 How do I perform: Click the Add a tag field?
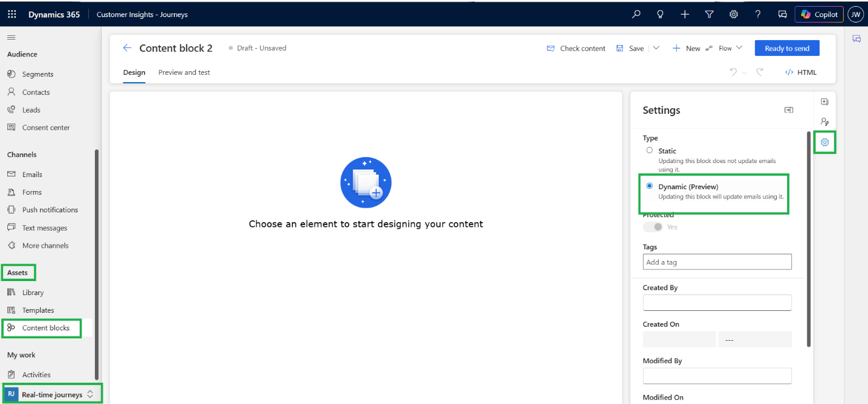point(717,262)
